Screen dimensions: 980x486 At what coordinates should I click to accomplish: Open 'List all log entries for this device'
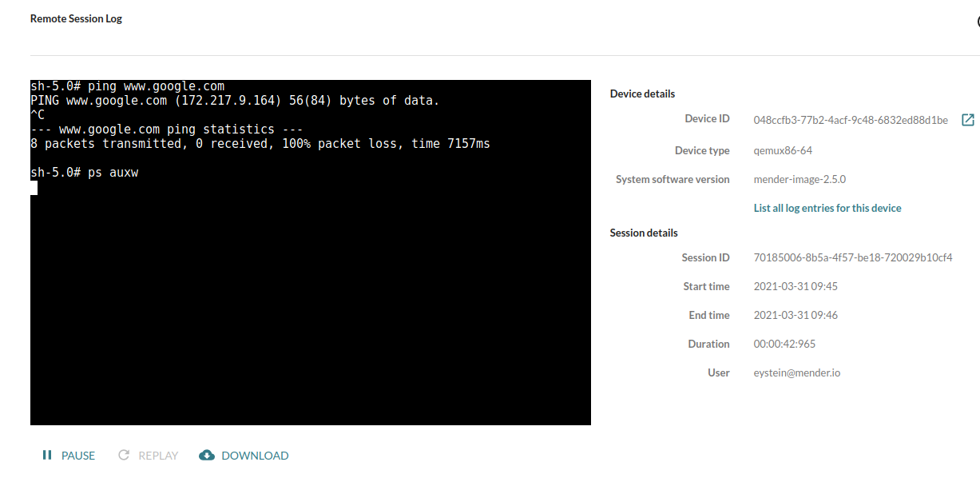pos(827,207)
